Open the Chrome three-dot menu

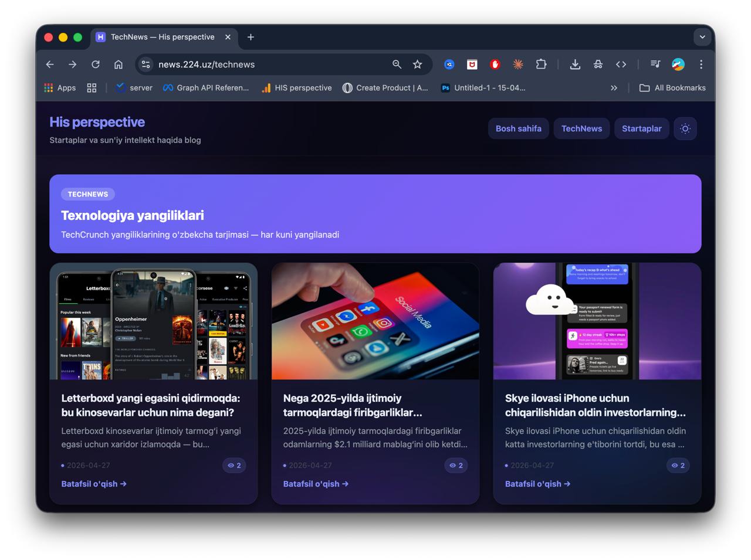click(701, 65)
